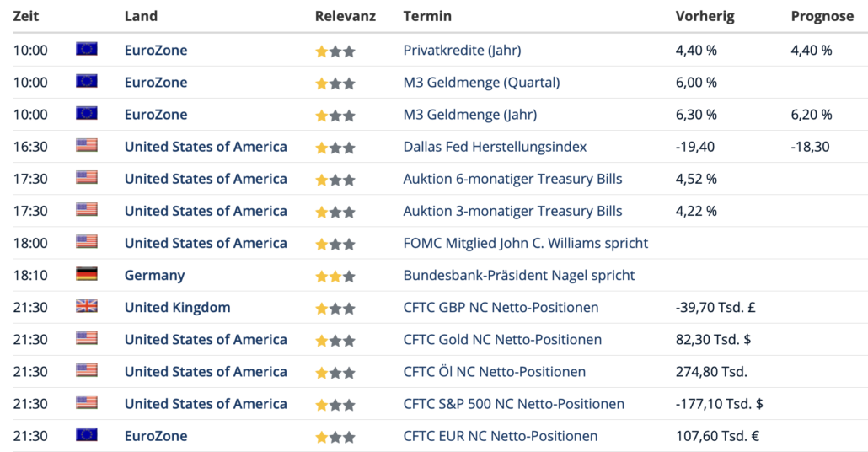
Task: Click relevance stars for Bundesbank-Präsident Nagel row
Action: 335,277
